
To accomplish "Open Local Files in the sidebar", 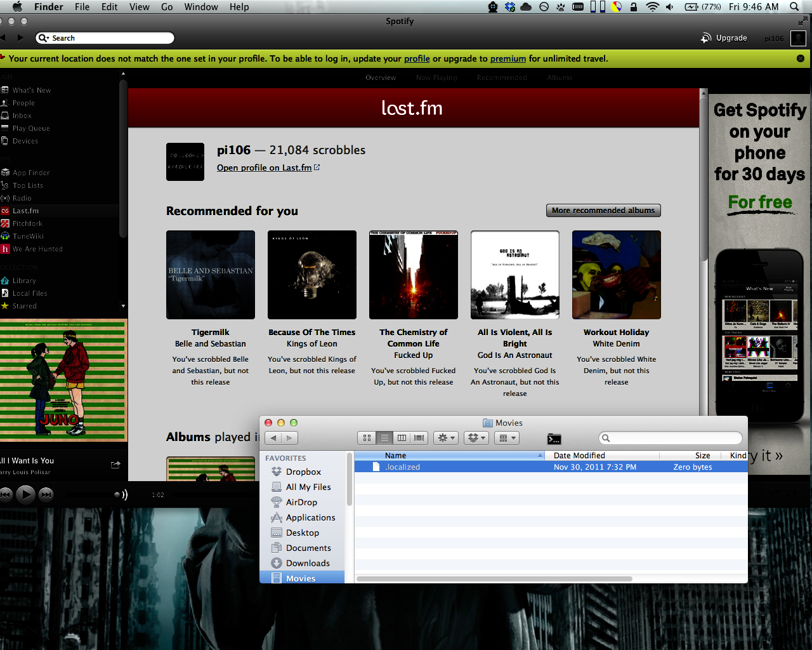I will 30,293.
